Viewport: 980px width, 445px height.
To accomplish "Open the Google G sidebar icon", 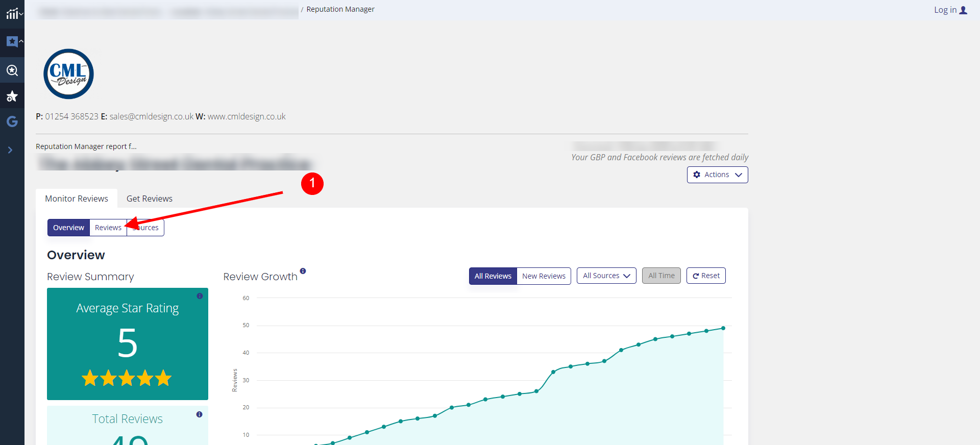I will [12, 121].
